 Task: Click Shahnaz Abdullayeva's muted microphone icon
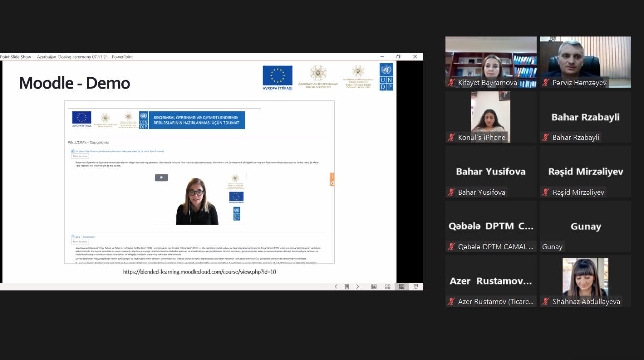546,302
